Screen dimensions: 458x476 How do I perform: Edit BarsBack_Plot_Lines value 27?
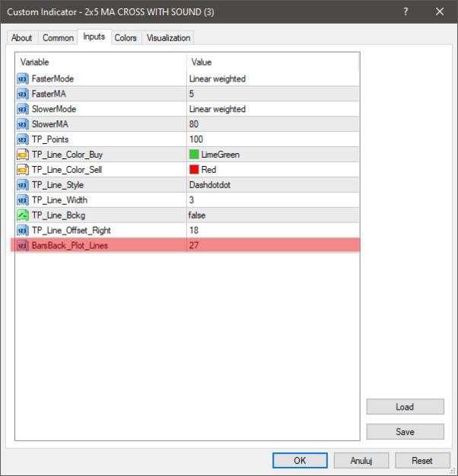tap(194, 245)
